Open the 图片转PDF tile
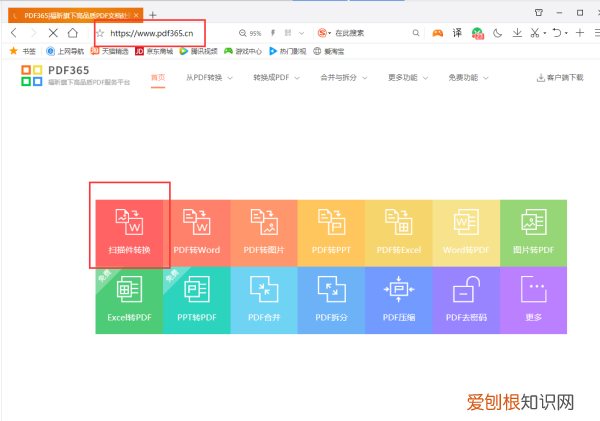The height and width of the screenshot is (421, 600). tap(533, 233)
